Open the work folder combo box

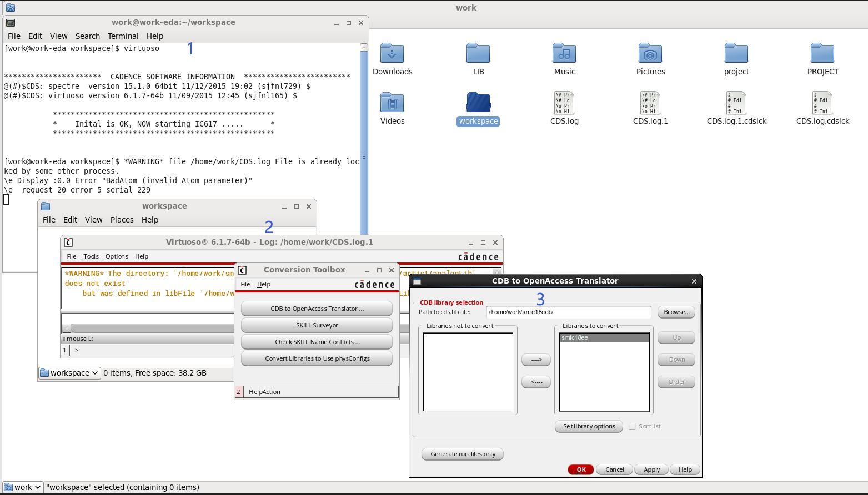pos(22,487)
